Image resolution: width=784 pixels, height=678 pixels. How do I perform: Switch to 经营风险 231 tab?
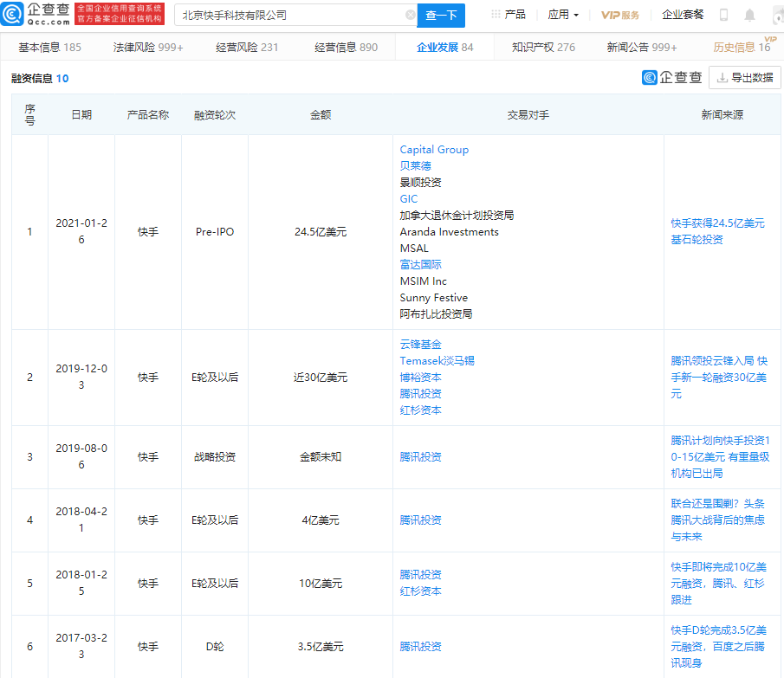[247, 48]
